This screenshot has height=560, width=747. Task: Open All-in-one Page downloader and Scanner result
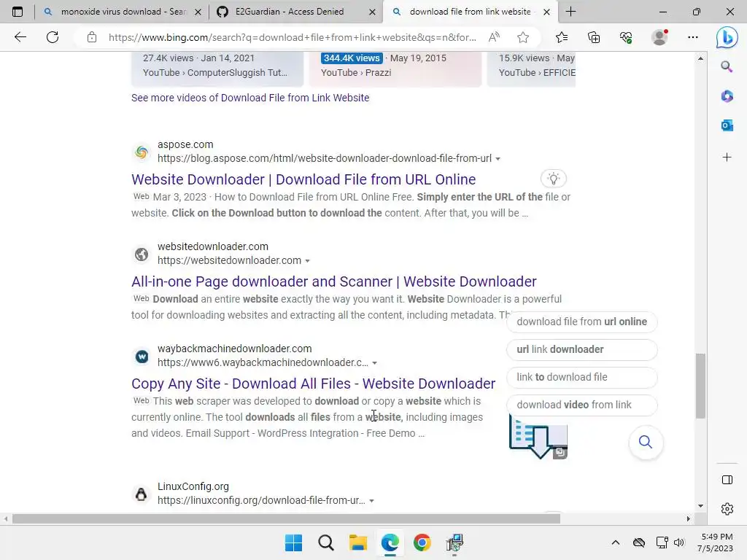(334, 281)
